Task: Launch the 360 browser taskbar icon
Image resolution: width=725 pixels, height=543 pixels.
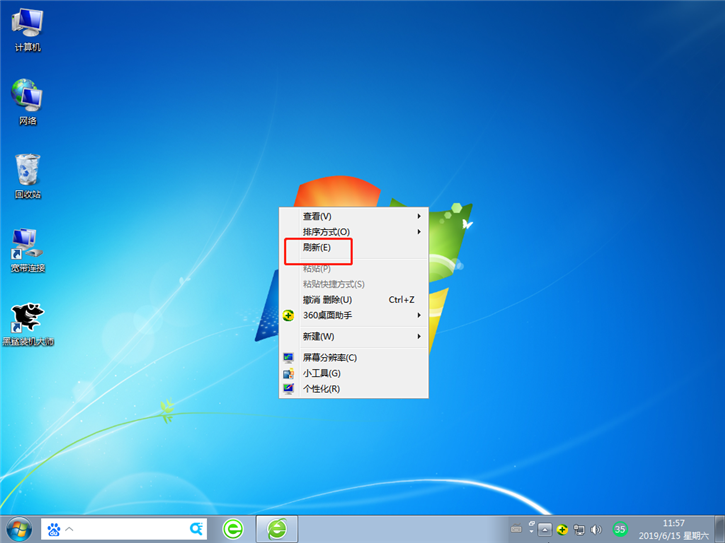Action: pyautogui.click(x=233, y=528)
